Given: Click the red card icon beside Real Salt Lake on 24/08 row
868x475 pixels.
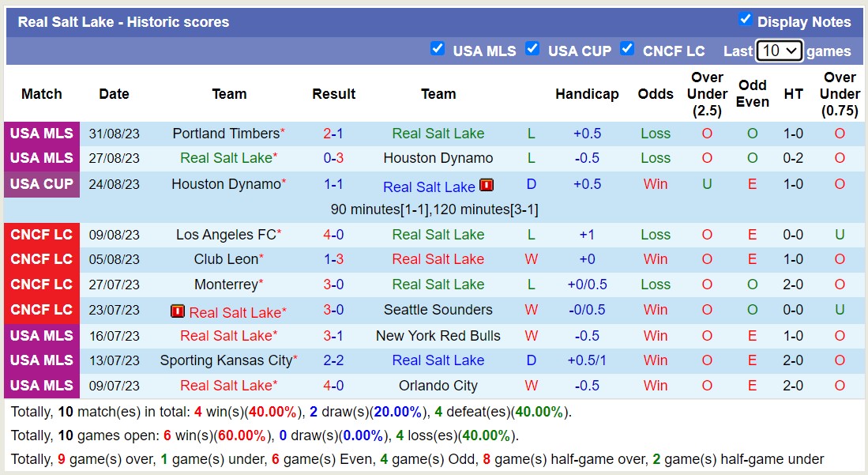Looking at the screenshot, I should point(487,186).
